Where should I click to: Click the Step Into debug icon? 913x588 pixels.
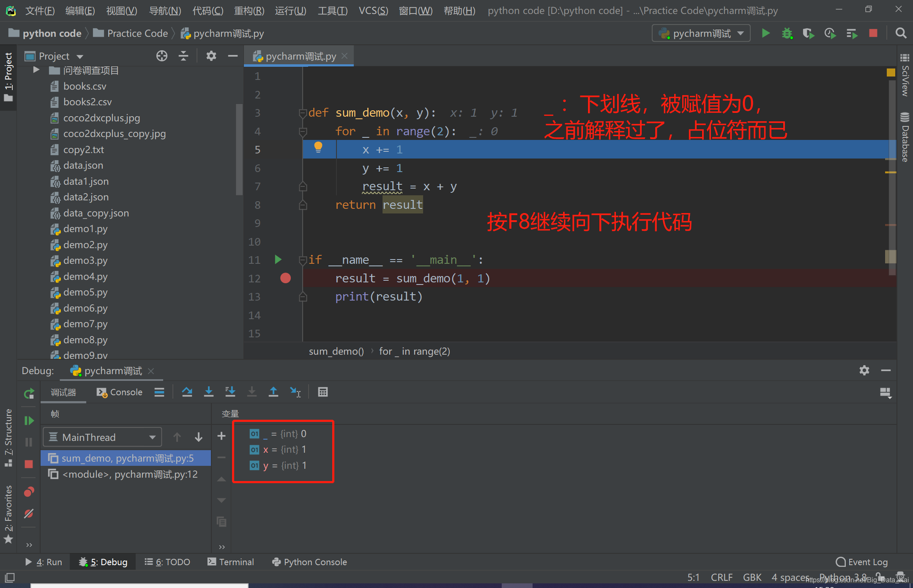point(208,392)
